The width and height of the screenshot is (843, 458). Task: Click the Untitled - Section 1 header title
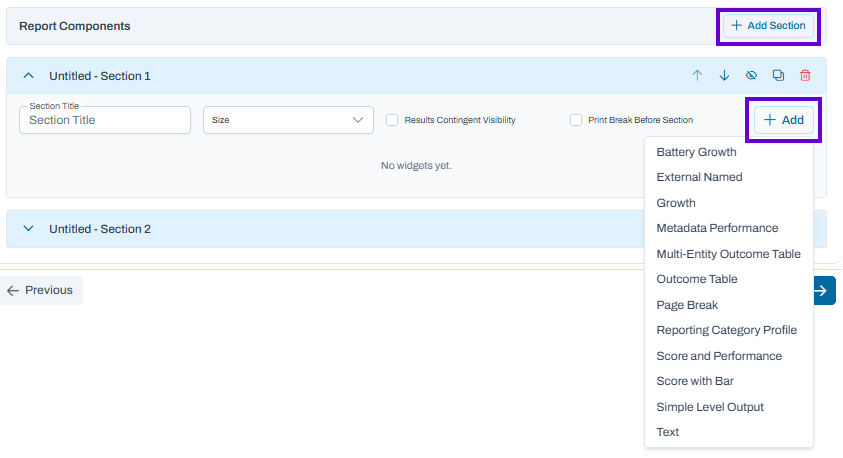(x=100, y=76)
